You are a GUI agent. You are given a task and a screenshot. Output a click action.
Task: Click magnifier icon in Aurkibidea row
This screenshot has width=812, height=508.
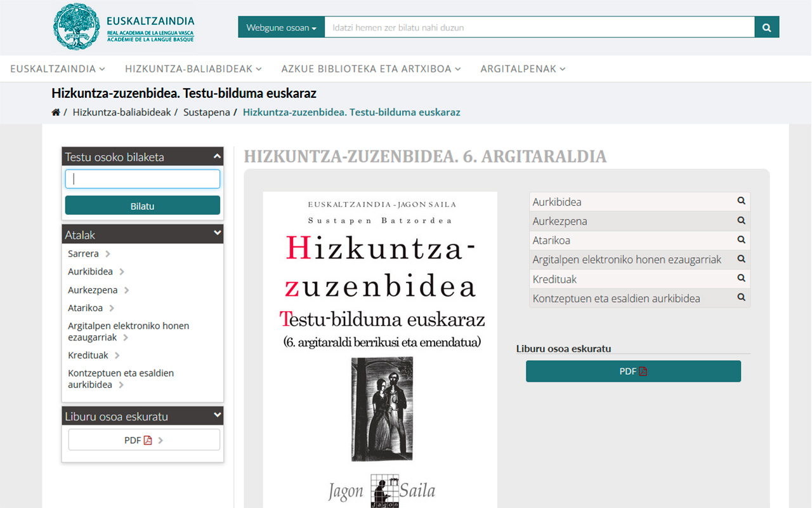741,201
